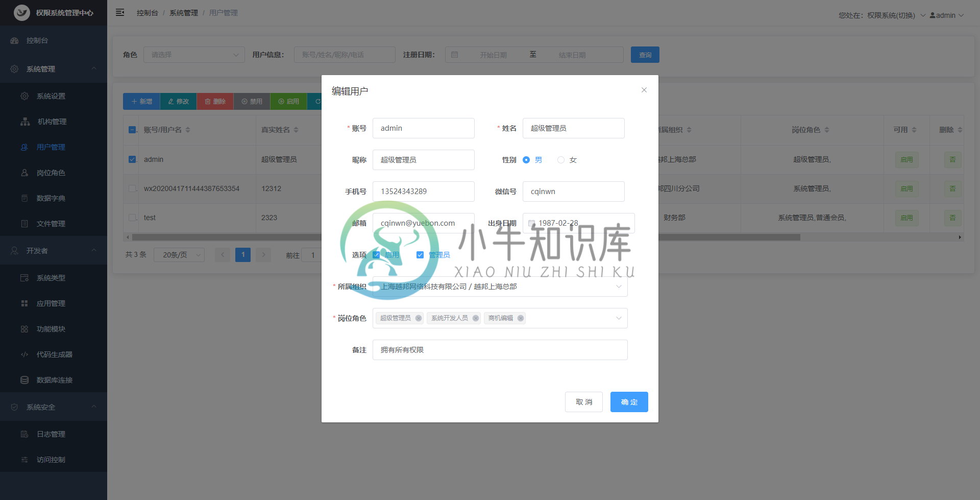980x500 pixels.
Task: Click the 访问控制 icon in the sidebar
Action: 24,460
